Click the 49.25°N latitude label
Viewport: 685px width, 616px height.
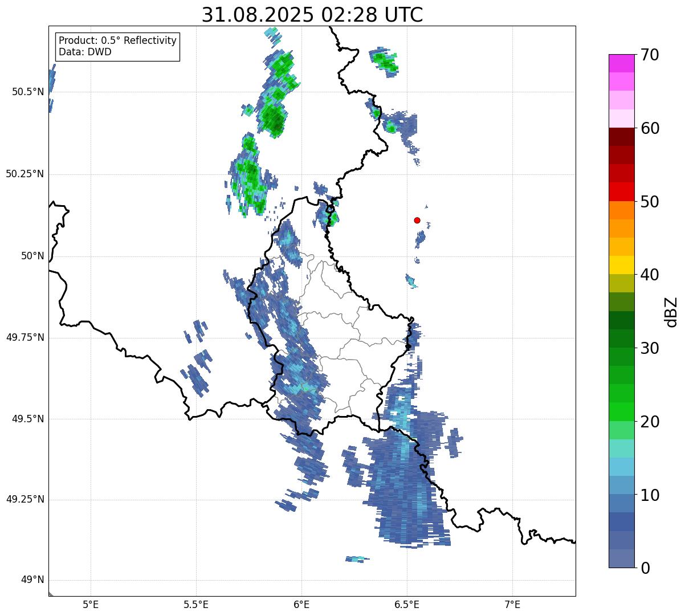pyautogui.click(x=25, y=500)
